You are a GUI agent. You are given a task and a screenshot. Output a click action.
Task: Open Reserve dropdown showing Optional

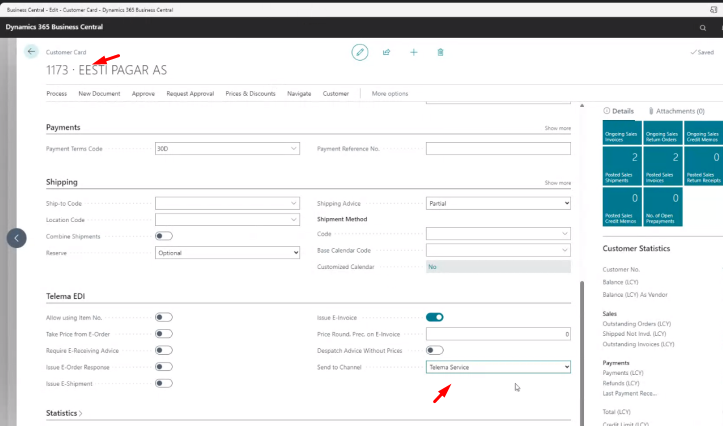click(227, 253)
